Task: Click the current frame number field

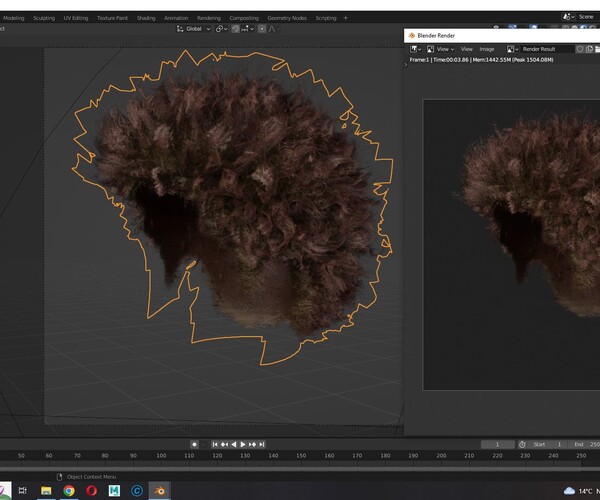Action: pos(498,444)
